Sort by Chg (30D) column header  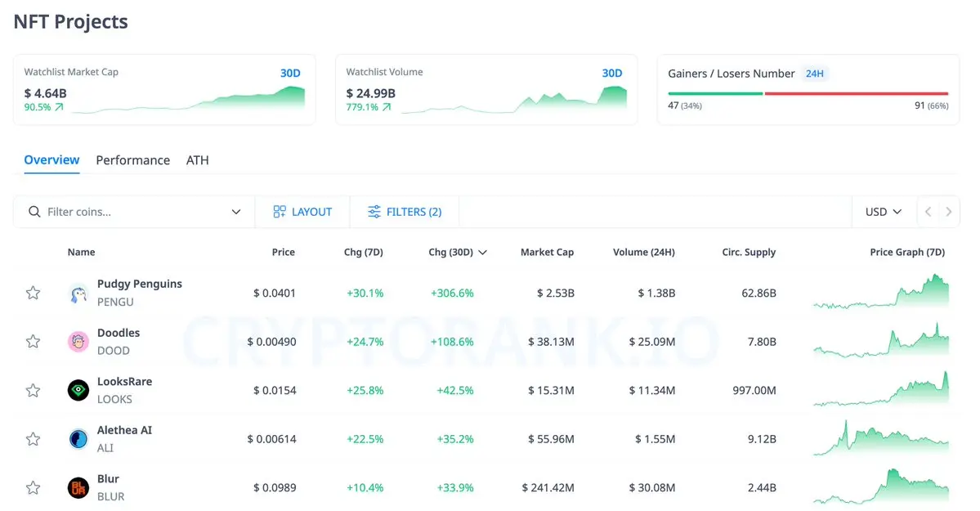click(x=457, y=252)
